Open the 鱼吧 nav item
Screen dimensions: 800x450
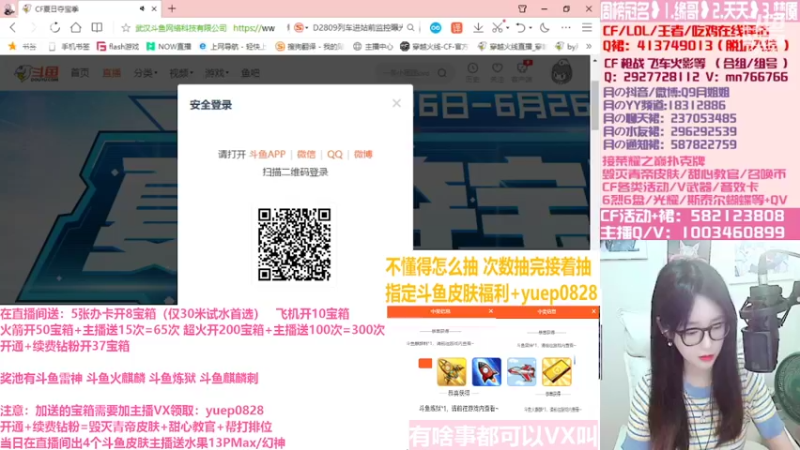pos(250,73)
